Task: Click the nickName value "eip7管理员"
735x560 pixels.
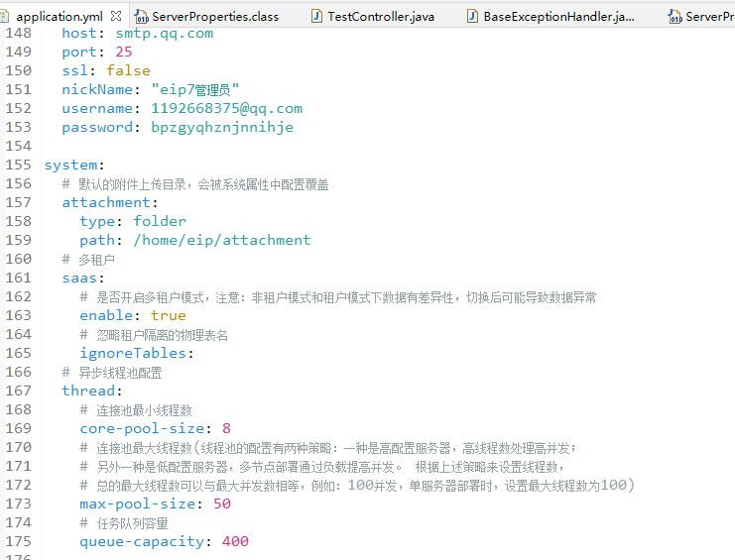Action: [195, 89]
